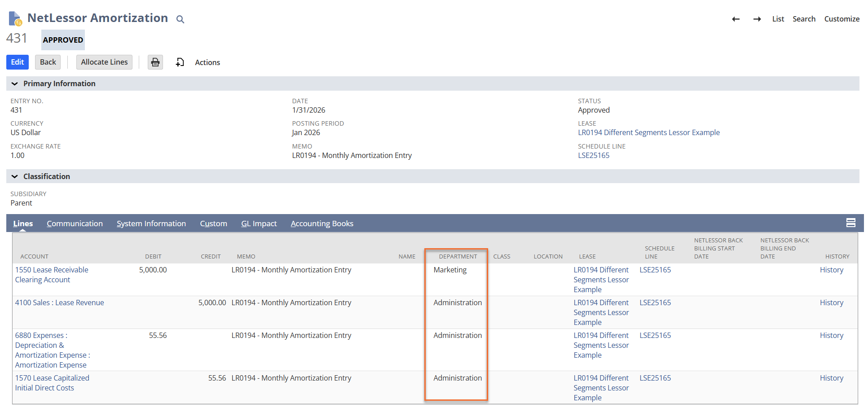Collapse the Primary Information section
868x412 pixels.
click(x=15, y=84)
